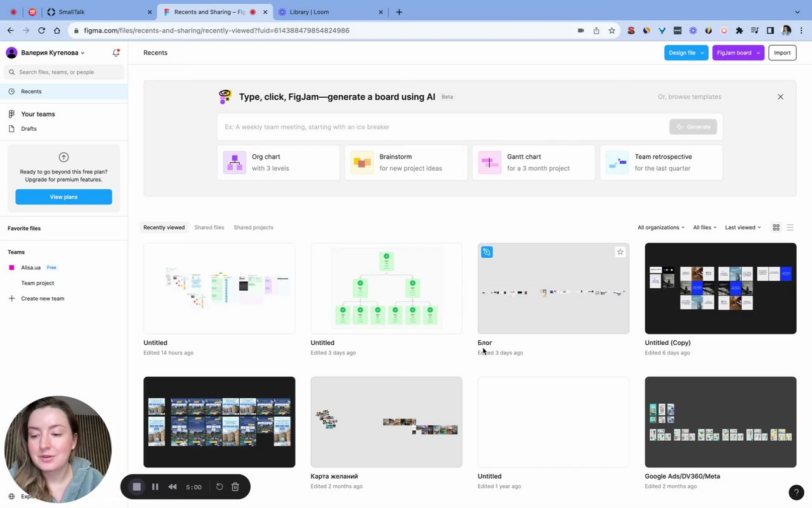The height and width of the screenshot is (508, 812).
Task: Click the pink Alisa.ua team color square
Action: tap(11, 267)
